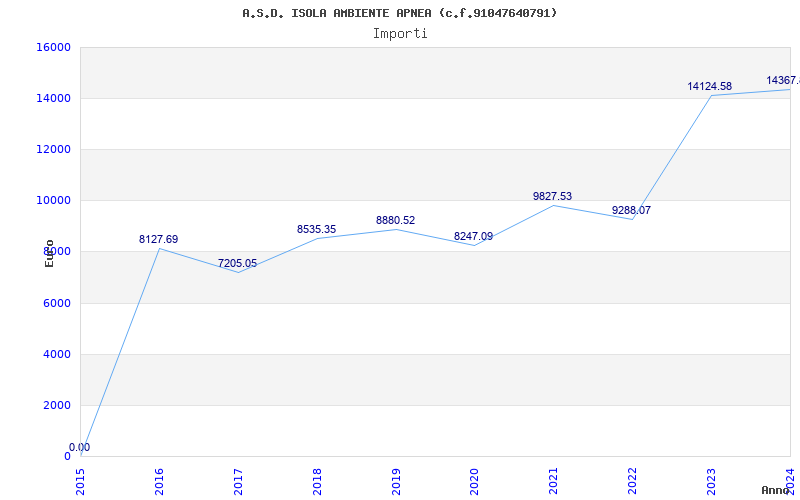Click the 2021 x-axis year label
Screen dimensions: 800x500
554,481
